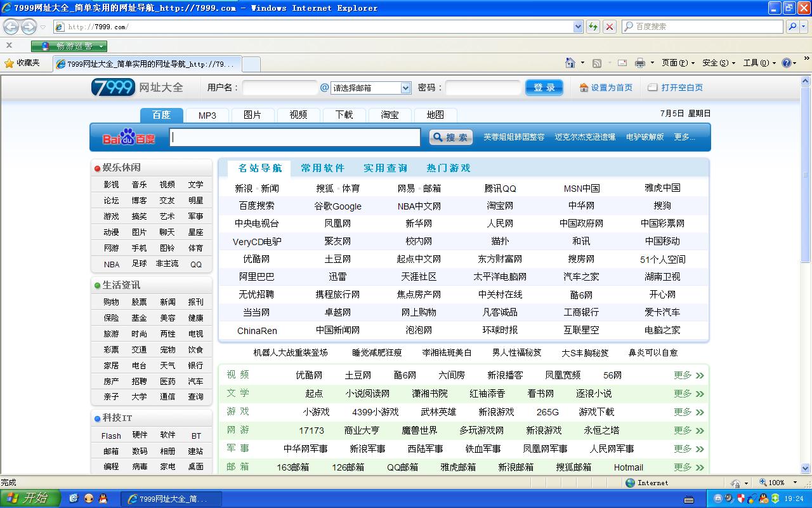Click the 7999 网址大全 logo
This screenshot has height=508, width=812.
pyautogui.click(x=137, y=88)
